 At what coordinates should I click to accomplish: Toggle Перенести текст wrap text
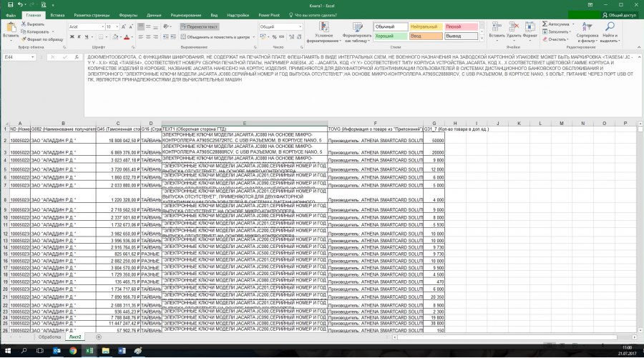(199, 26)
